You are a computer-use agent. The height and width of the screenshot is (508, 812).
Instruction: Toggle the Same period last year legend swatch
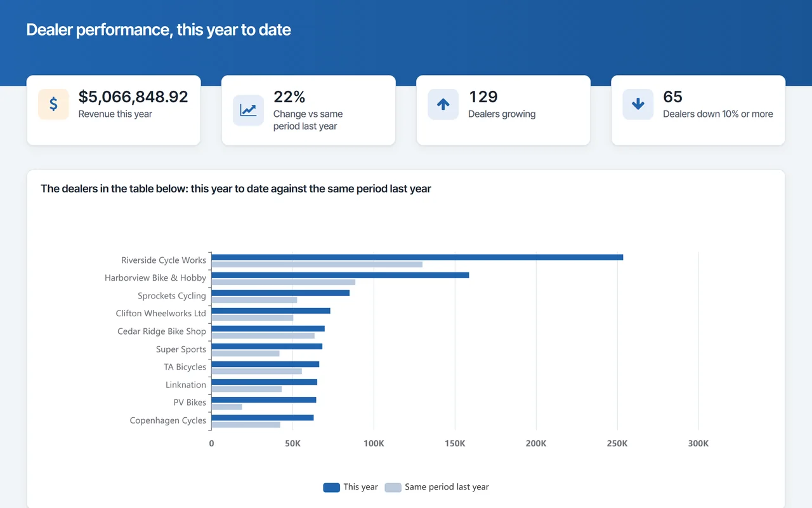(x=393, y=487)
